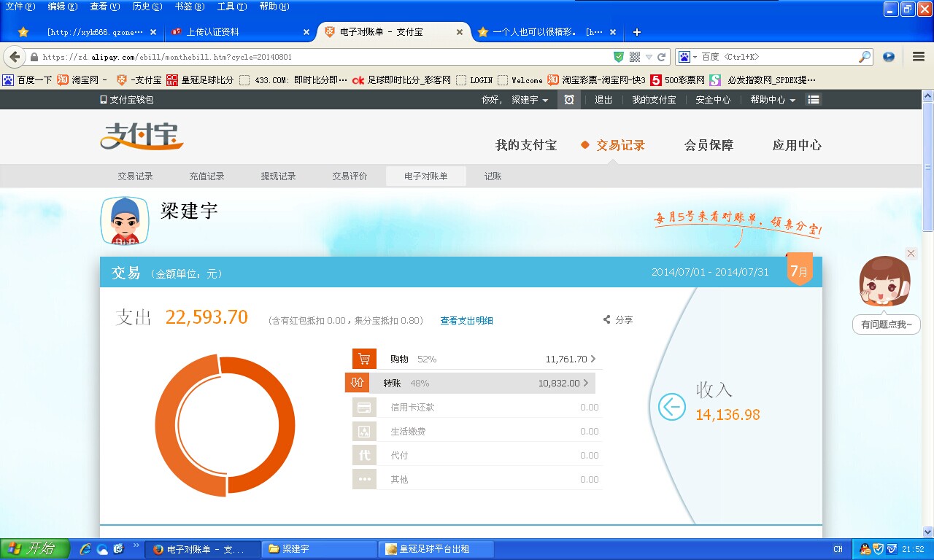This screenshot has height=560, width=934.
Task: Click the search magnifier icon
Action: (865, 57)
